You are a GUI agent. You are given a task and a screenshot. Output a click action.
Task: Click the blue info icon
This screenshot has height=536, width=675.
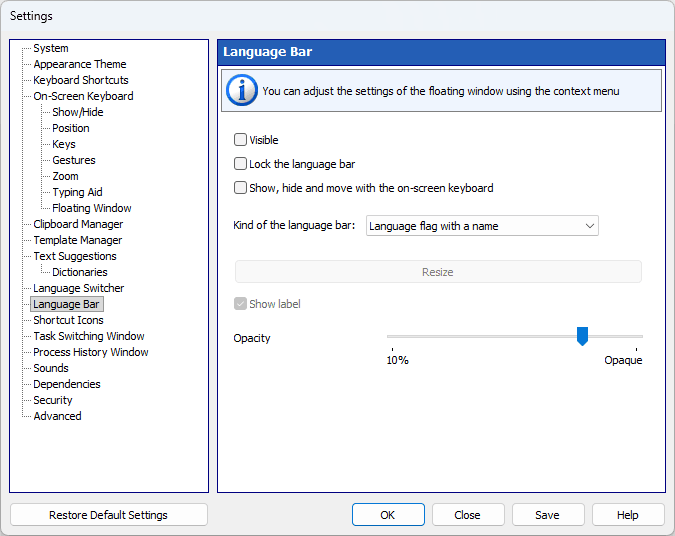[242, 90]
